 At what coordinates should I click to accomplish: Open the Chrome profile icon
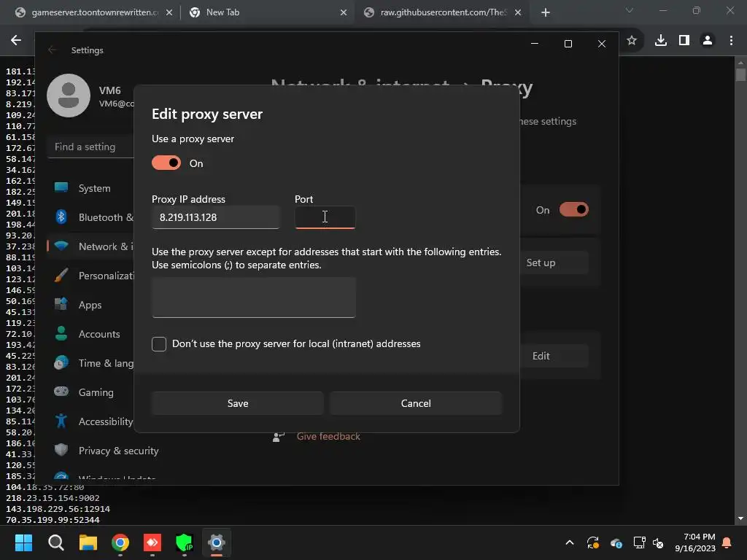pos(708,41)
